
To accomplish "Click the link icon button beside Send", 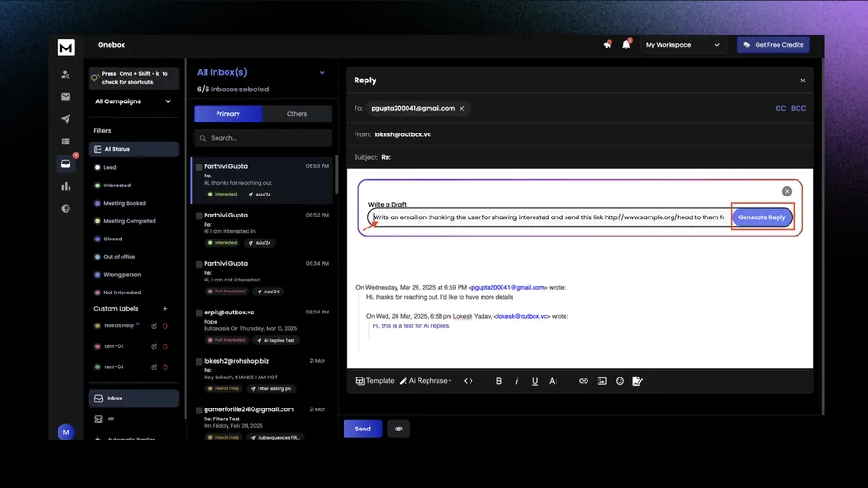I will coord(398,429).
